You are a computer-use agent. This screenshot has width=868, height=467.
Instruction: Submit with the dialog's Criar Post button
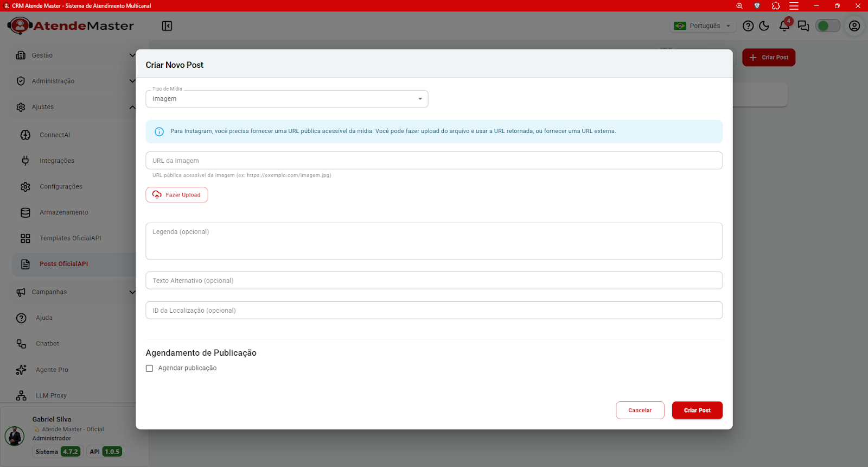point(697,411)
